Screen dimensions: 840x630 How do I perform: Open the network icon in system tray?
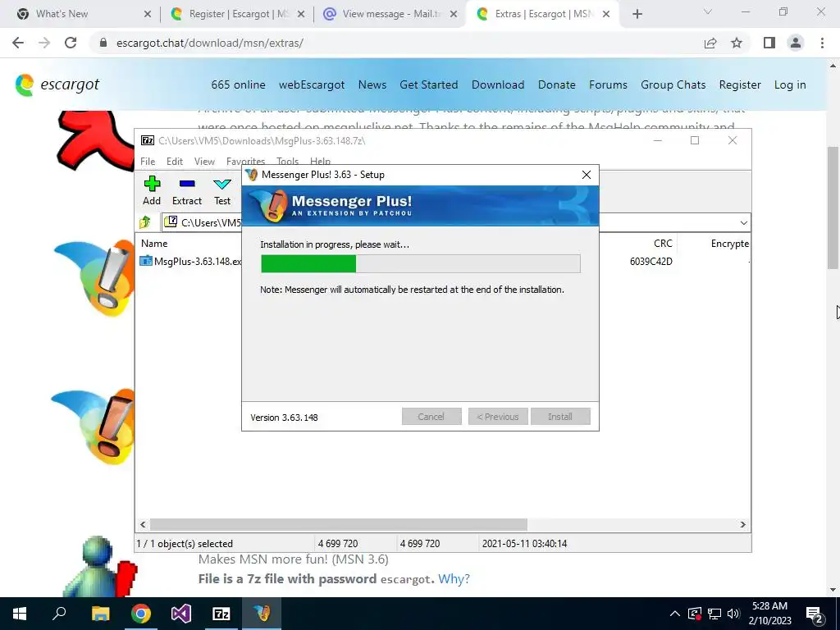click(x=714, y=614)
